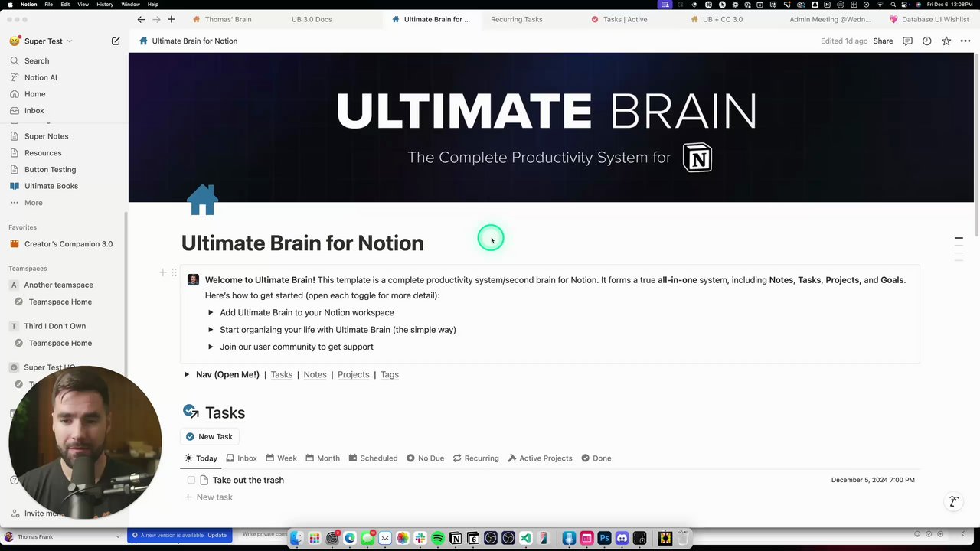Select the Done view tab
Image resolution: width=980 pixels, height=551 pixels.
pos(596,458)
